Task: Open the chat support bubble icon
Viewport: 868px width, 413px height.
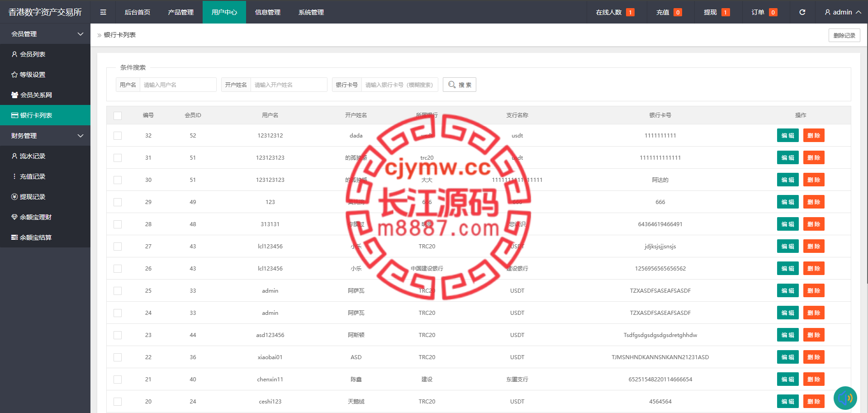Action: tap(845, 398)
